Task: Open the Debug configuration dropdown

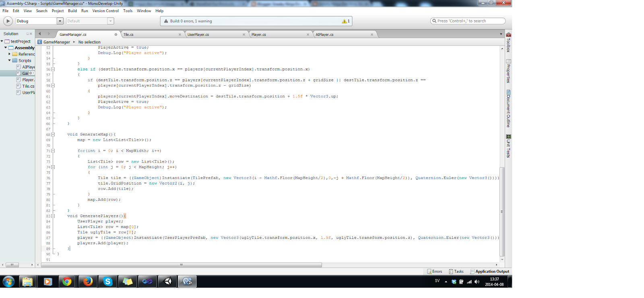Action: [60, 21]
